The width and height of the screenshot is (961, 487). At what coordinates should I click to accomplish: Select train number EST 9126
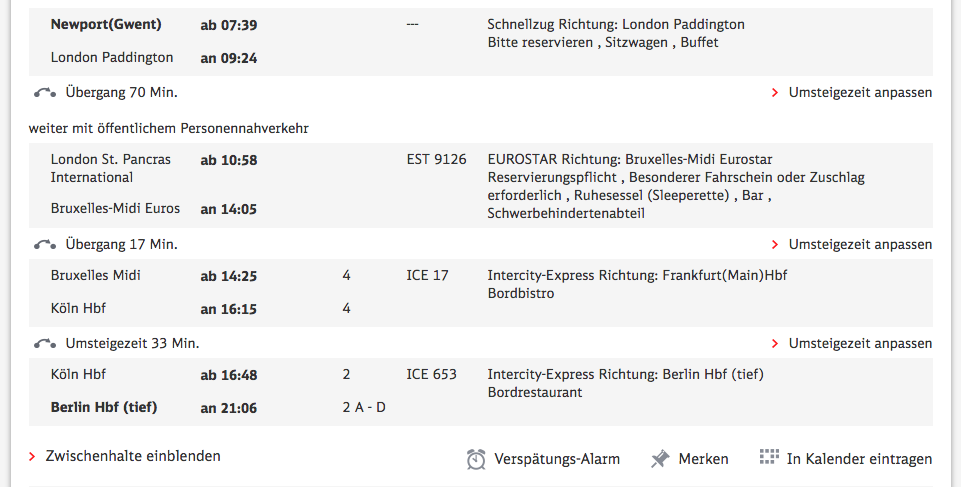tap(436, 159)
